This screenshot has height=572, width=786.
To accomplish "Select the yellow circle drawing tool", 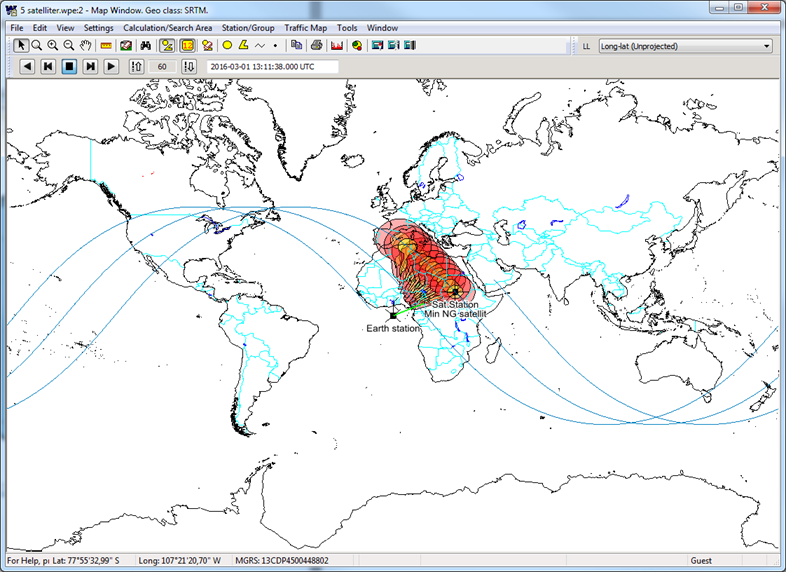I will (x=227, y=46).
